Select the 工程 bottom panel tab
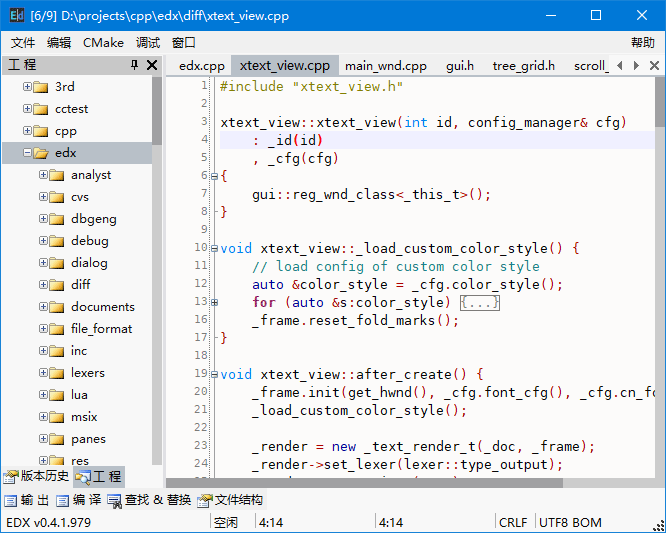666x533 pixels. [x=99, y=477]
